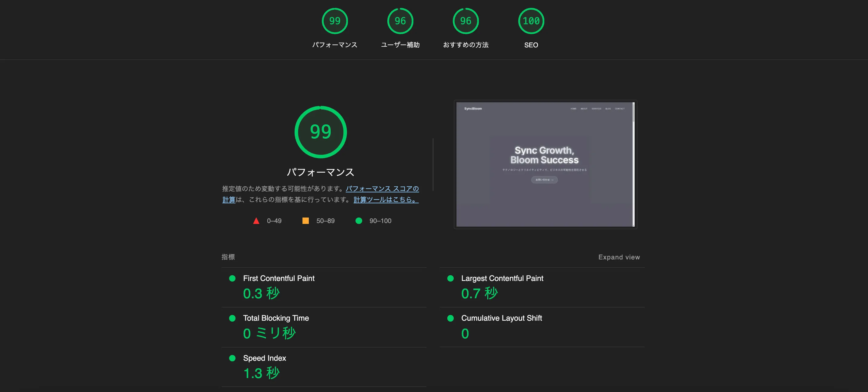Select the パフォーマンス label under top gauge
868x392 pixels.
(335, 45)
